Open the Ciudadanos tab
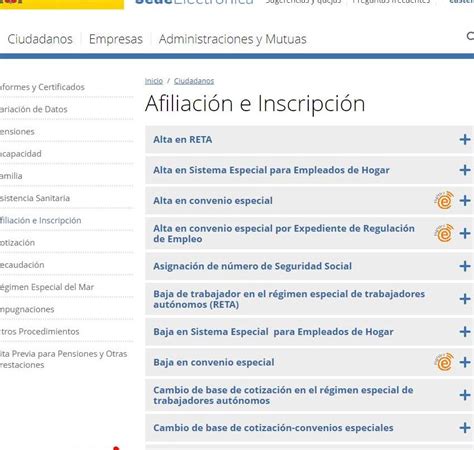Viewport: 474px width, 450px height. pos(40,39)
